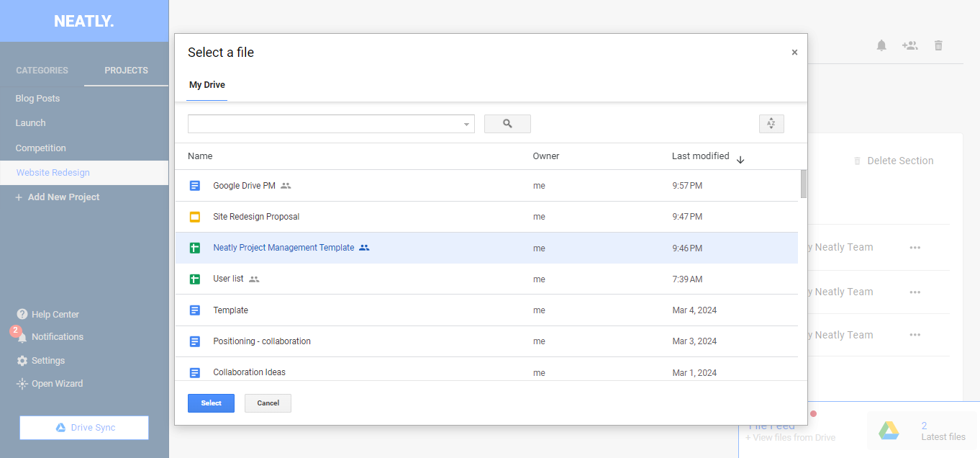Image resolution: width=980 pixels, height=458 pixels.
Task: Sort files by Last modified header
Action: [x=701, y=156]
